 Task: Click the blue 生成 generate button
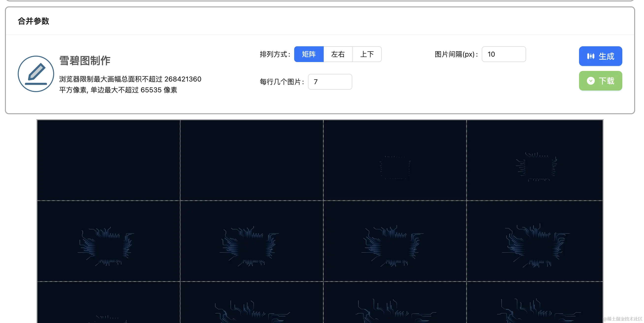click(x=600, y=56)
